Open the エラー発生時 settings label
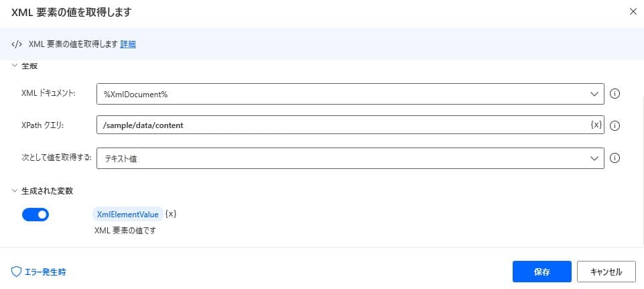The width and height of the screenshot is (644, 289). pyautogui.click(x=45, y=272)
